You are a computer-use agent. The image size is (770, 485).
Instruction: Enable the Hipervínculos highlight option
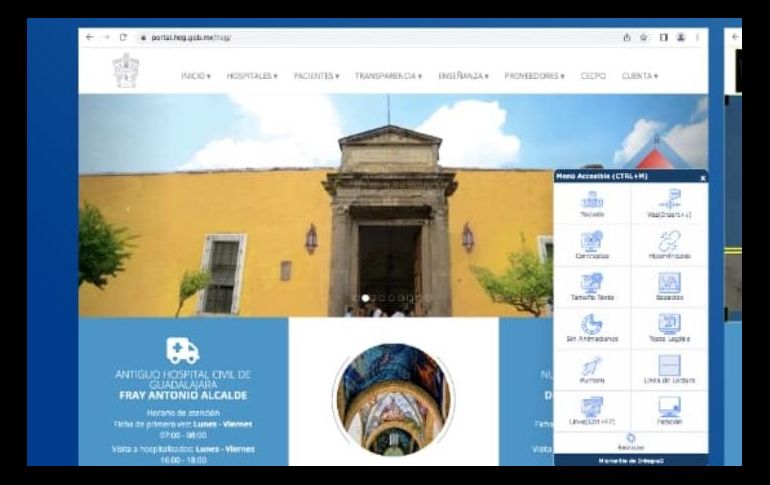pyautogui.click(x=669, y=245)
